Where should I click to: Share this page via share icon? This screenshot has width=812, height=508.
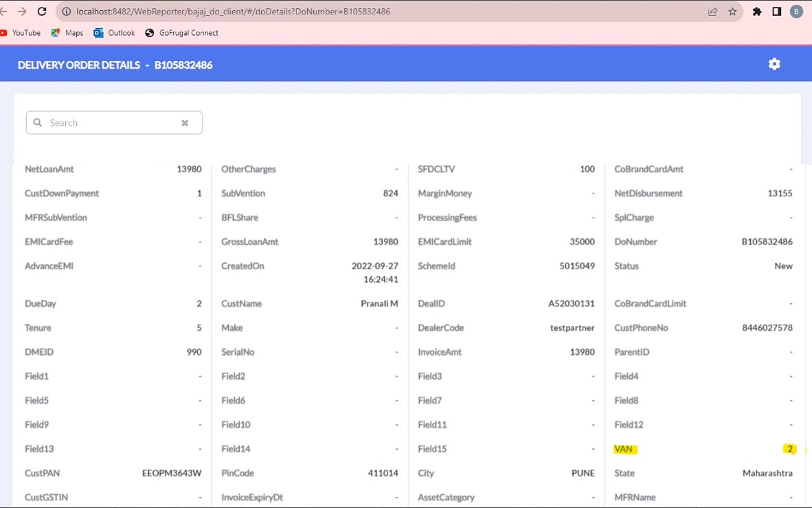click(713, 12)
